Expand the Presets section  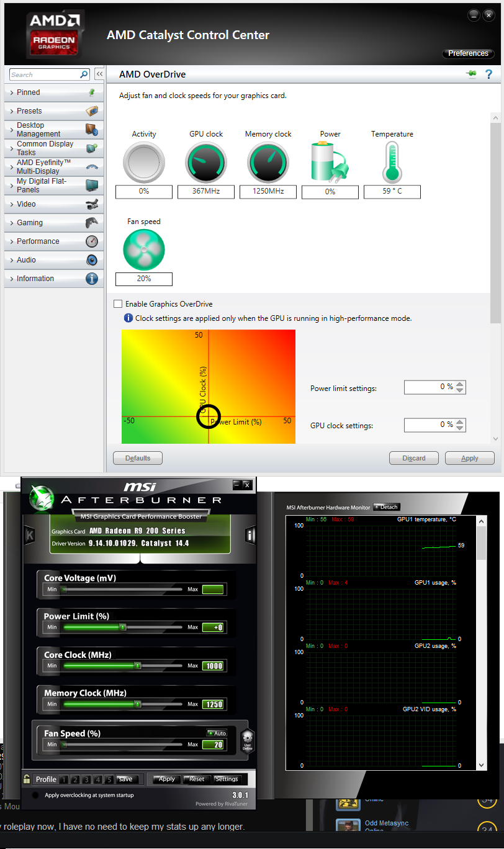click(x=54, y=111)
